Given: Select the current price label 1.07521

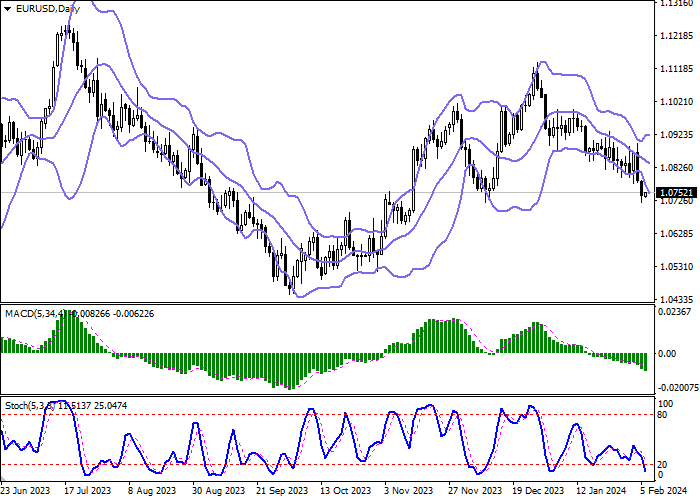Looking at the screenshot, I should [677, 193].
